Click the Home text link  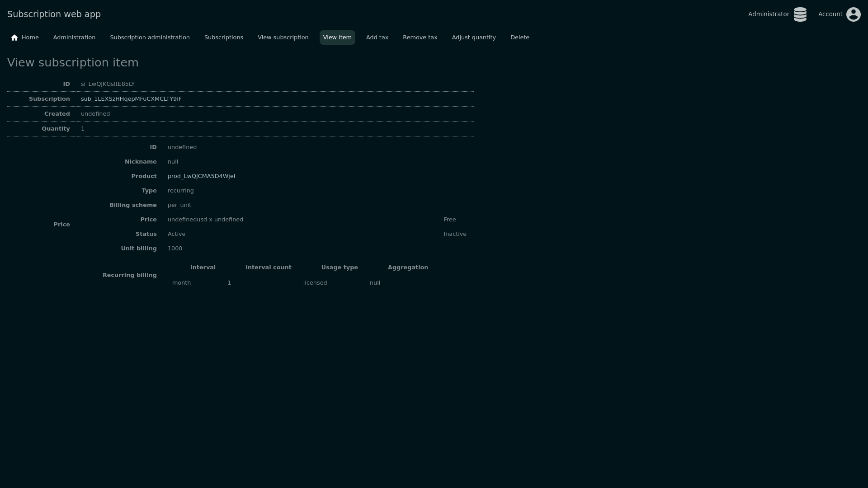30,38
